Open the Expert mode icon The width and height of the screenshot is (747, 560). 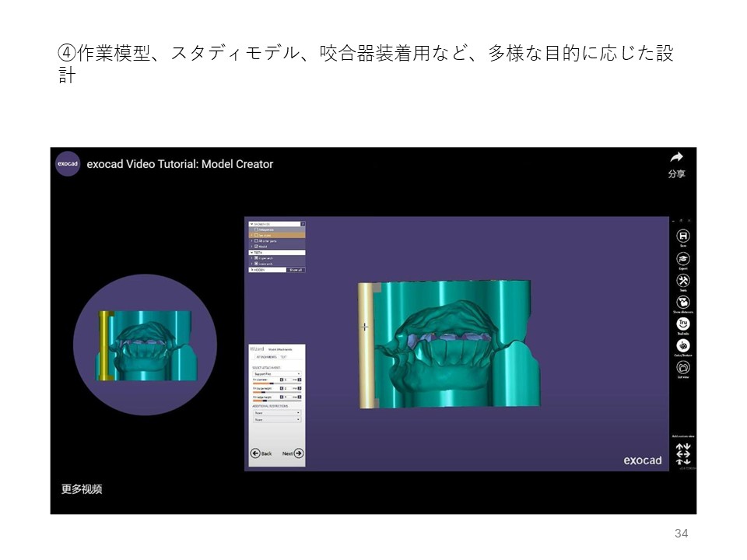click(x=683, y=258)
